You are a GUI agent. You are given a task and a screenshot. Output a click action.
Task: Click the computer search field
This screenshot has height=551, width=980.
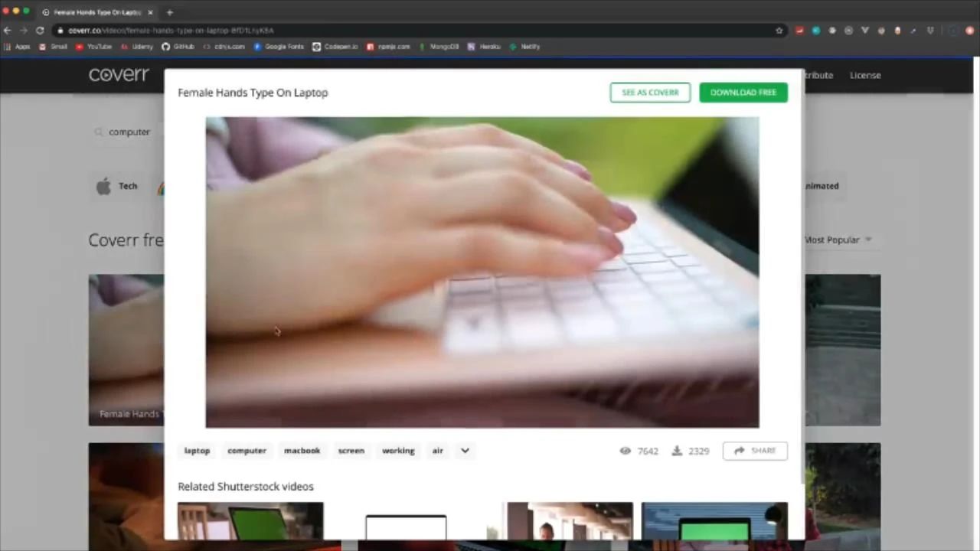coord(129,132)
